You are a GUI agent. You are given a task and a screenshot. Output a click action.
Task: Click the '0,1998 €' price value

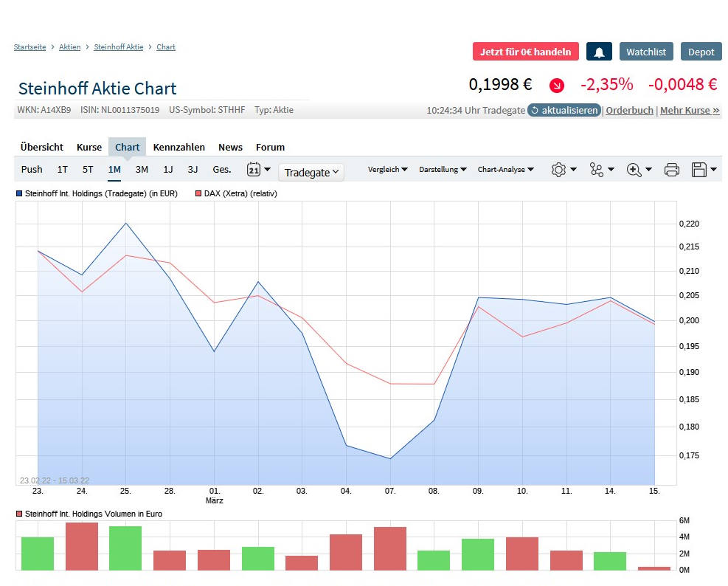(501, 85)
